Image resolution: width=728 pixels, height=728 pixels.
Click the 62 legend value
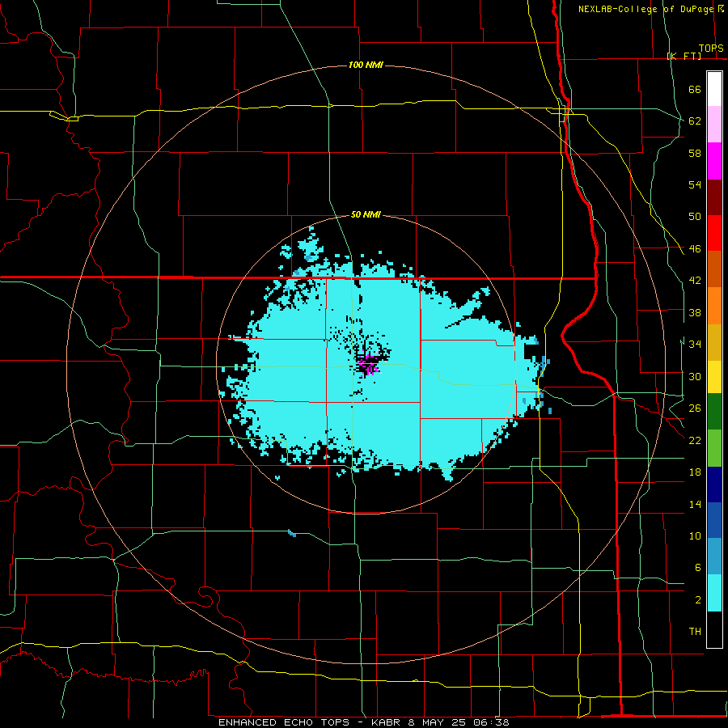click(x=695, y=121)
